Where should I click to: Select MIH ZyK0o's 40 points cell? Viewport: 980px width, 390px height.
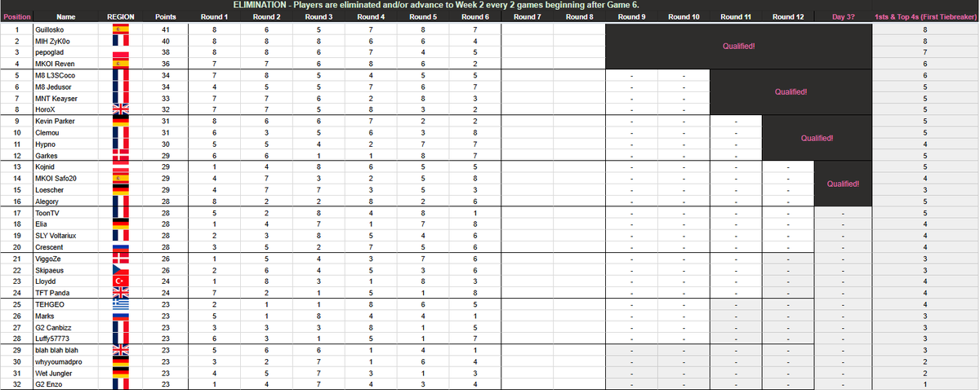tap(165, 40)
